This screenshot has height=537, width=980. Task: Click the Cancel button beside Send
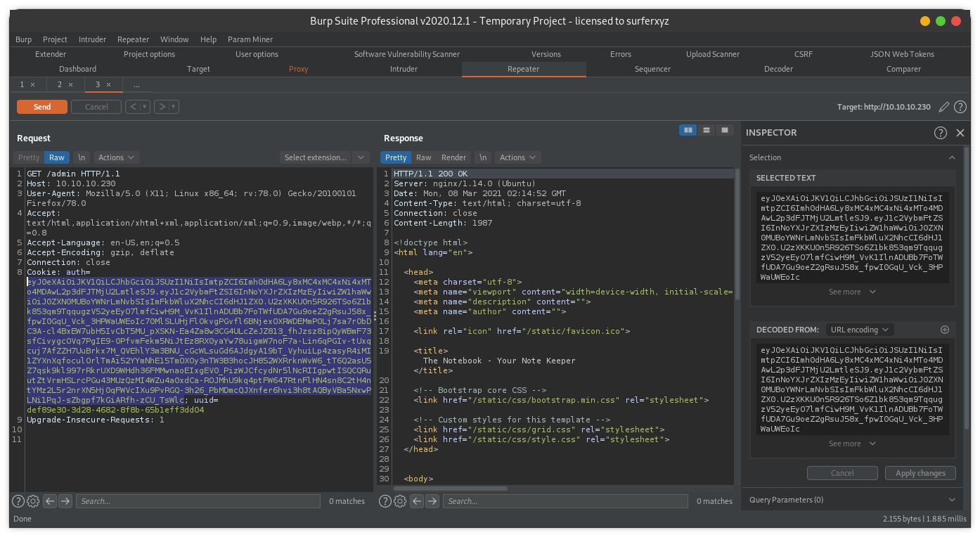coord(96,107)
